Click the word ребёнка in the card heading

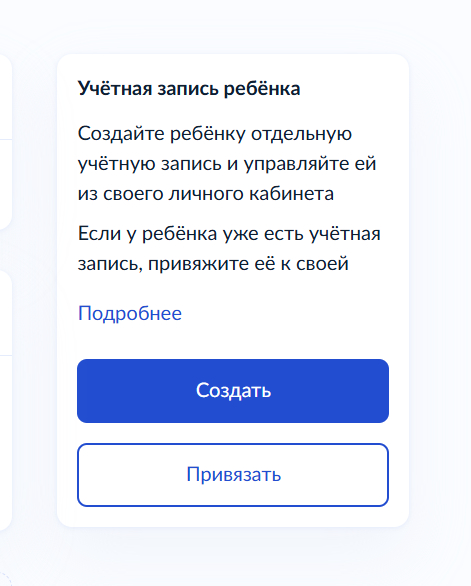[262, 89]
